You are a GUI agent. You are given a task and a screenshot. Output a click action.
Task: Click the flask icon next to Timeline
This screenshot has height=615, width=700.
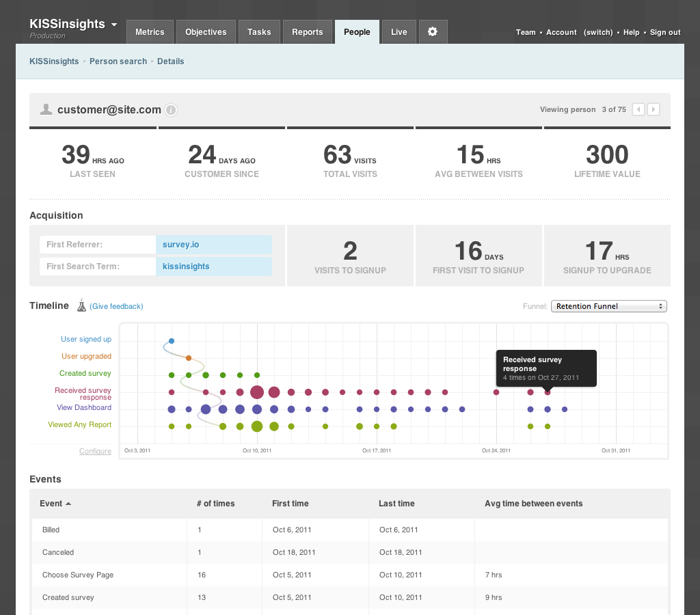(x=81, y=305)
